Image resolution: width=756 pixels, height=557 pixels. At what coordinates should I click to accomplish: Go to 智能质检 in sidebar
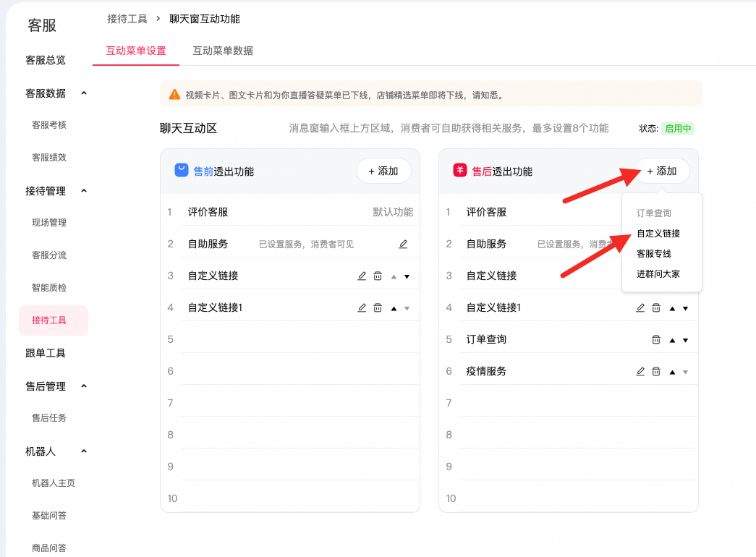[x=49, y=288]
